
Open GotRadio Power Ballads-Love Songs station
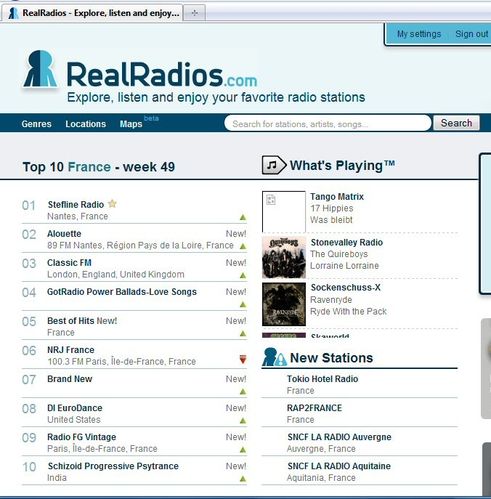point(122,292)
